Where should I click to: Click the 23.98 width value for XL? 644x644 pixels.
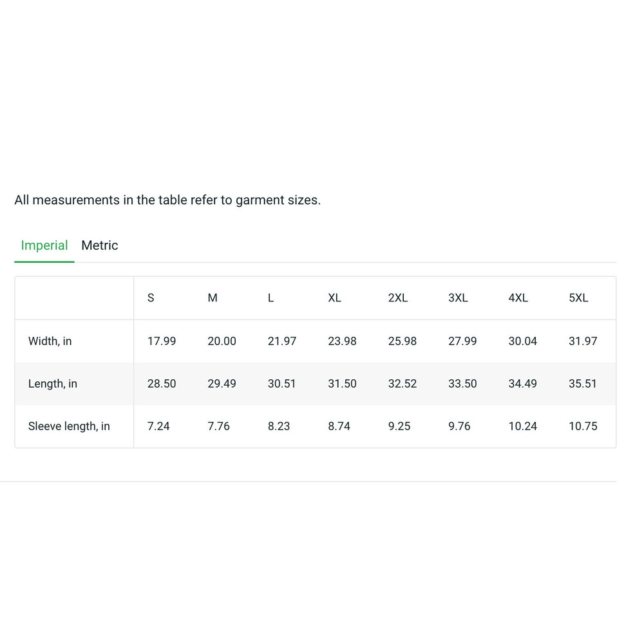pos(342,341)
